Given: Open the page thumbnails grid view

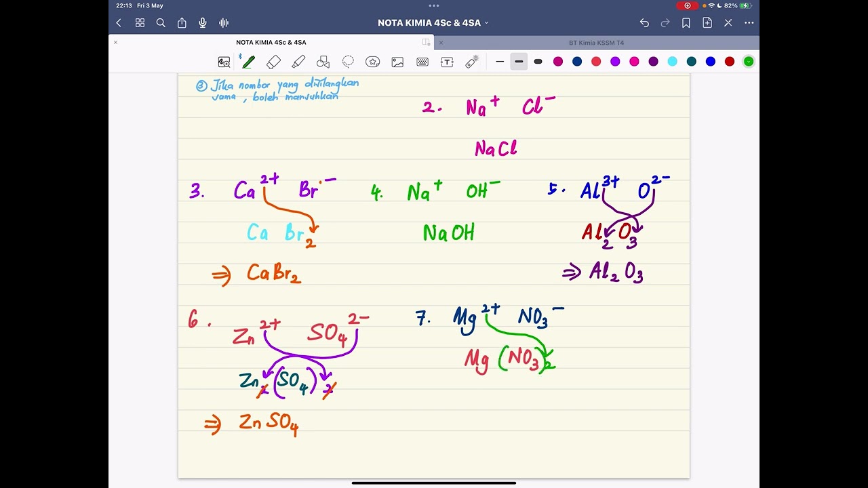Looking at the screenshot, I should point(140,23).
